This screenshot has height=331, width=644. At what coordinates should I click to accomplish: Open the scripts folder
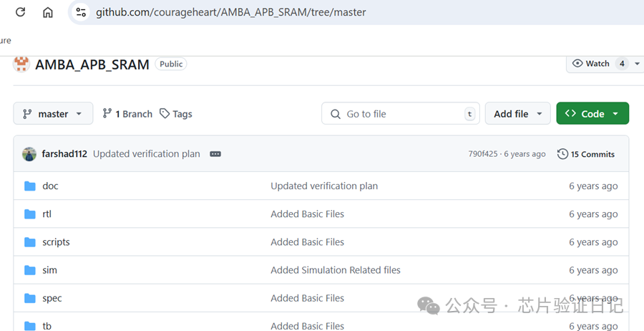(56, 241)
